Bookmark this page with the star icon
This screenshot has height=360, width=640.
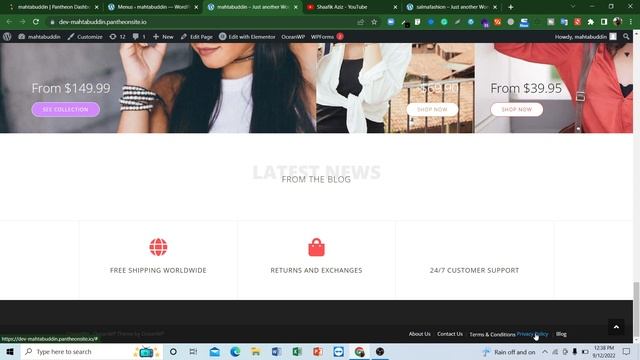[x=374, y=22]
